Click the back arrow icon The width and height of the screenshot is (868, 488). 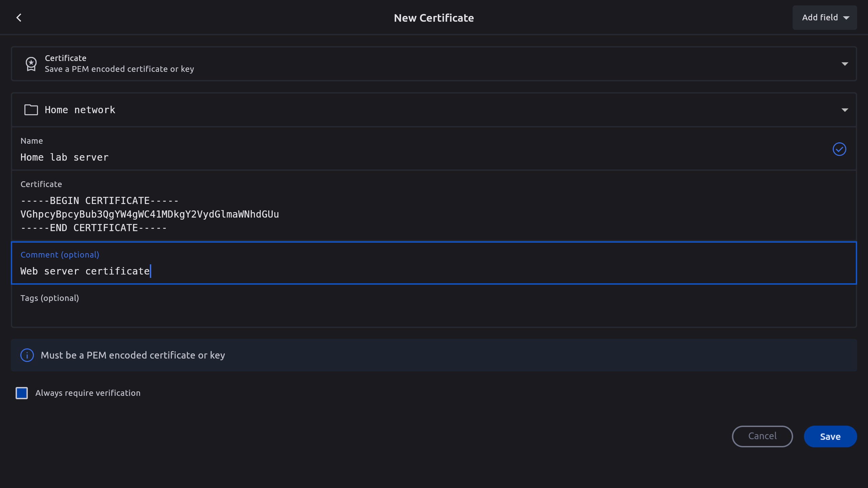(x=19, y=18)
